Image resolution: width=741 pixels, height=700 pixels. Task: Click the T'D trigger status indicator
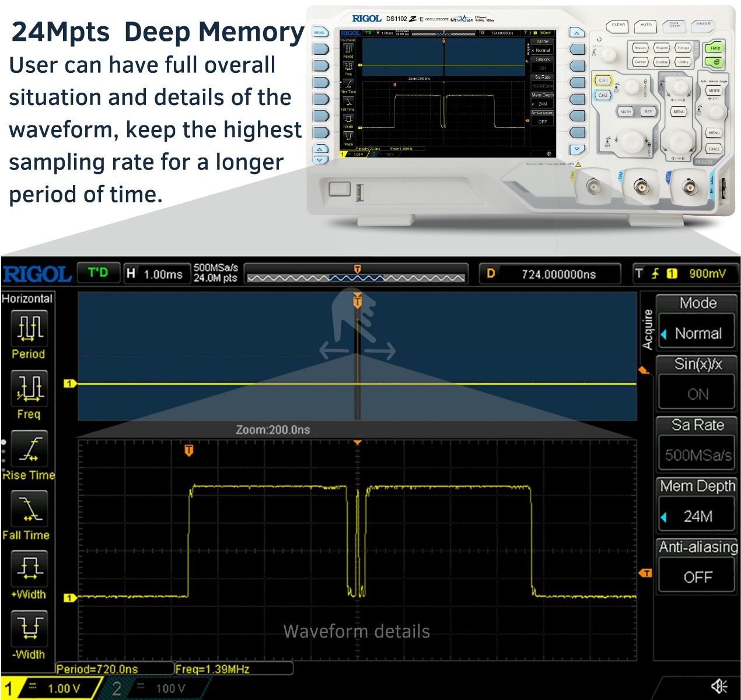[98, 272]
